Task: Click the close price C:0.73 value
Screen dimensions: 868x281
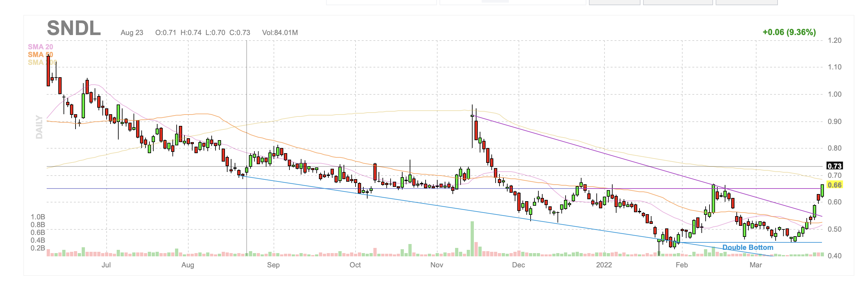Action: [240, 33]
